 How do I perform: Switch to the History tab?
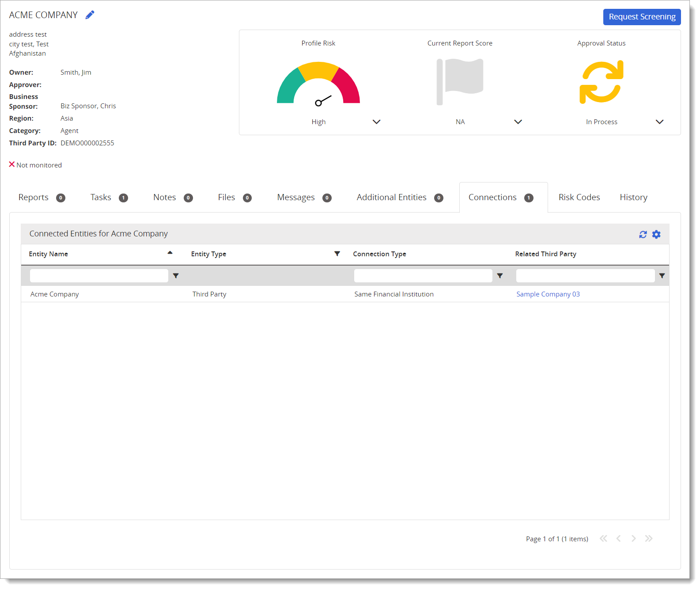coord(633,198)
